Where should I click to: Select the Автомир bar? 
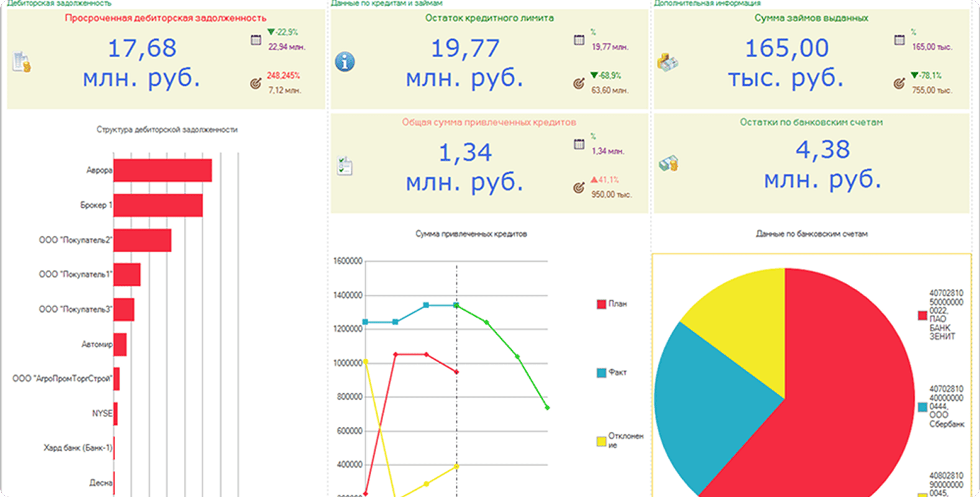120,344
